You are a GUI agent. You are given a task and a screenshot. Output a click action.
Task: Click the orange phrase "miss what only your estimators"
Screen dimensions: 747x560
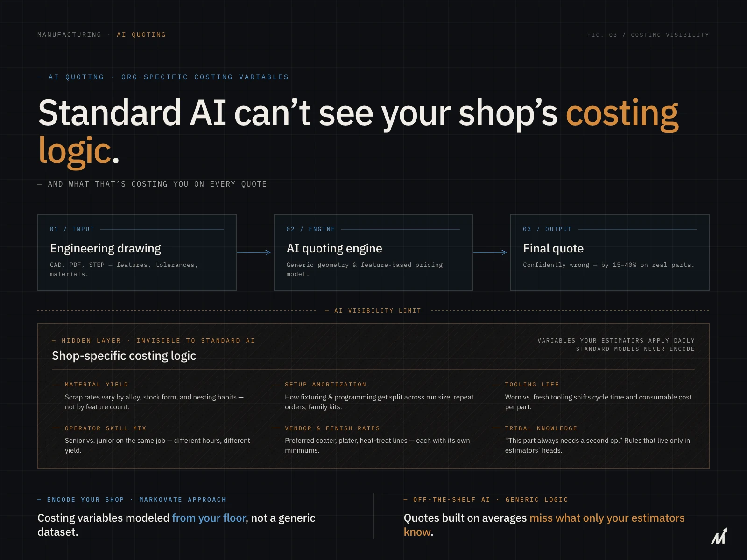tap(607, 518)
